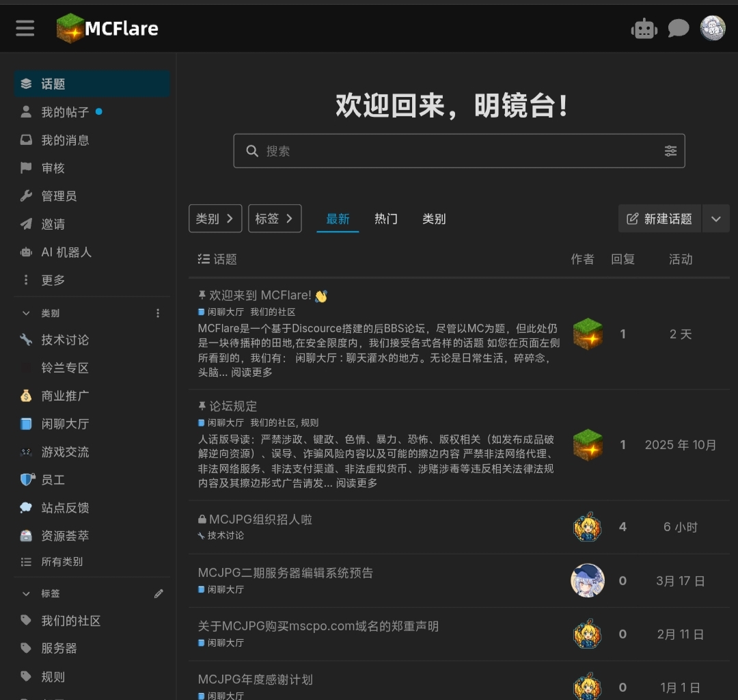This screenshot has width=738, height=700.
Task: Click the 员工 shield icon
Action: point(27,479)
